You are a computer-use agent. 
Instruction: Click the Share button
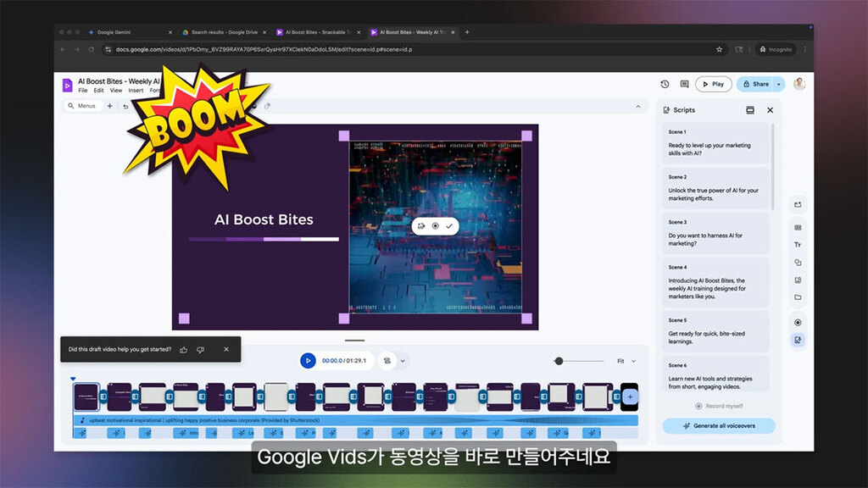tap(755, 84)
